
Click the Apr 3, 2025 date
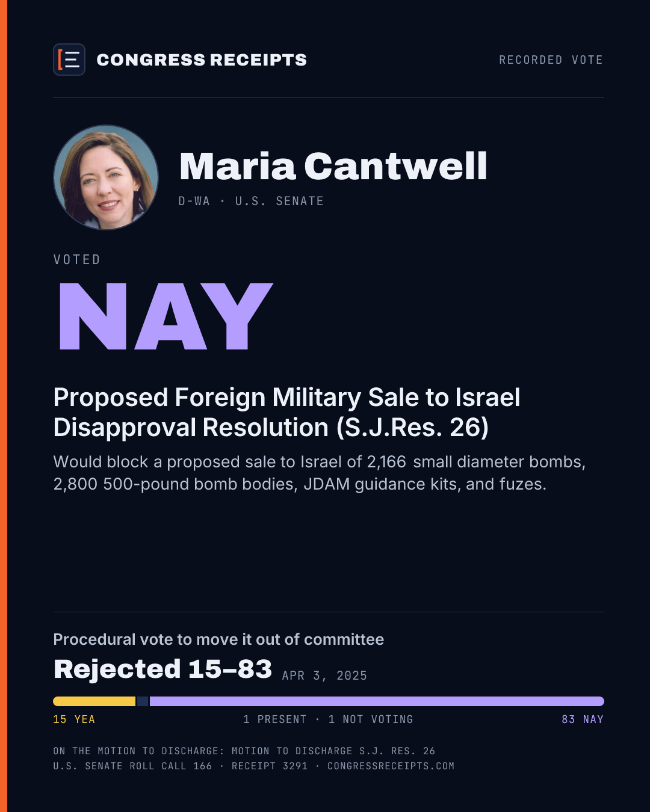point(324,675)
